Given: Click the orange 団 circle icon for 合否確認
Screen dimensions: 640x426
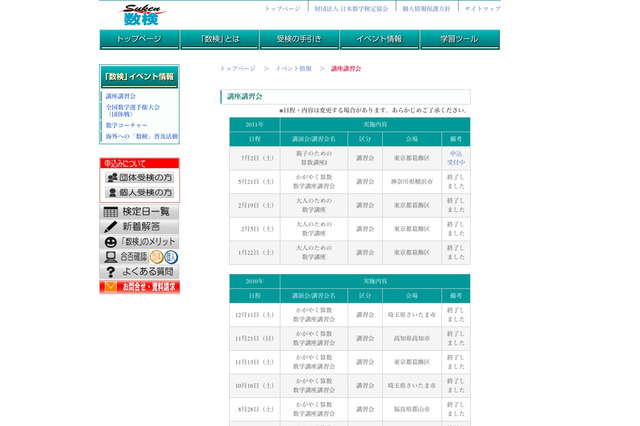Looking at the screenshot, I should tap(156, 257).
